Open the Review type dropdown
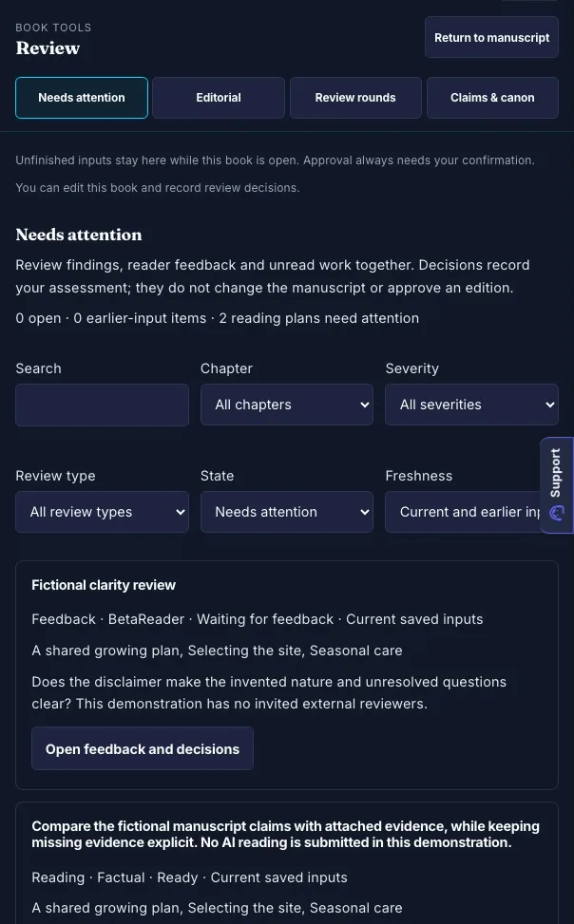The width and height of the screenshot is (574, 924). coord(102,512)
